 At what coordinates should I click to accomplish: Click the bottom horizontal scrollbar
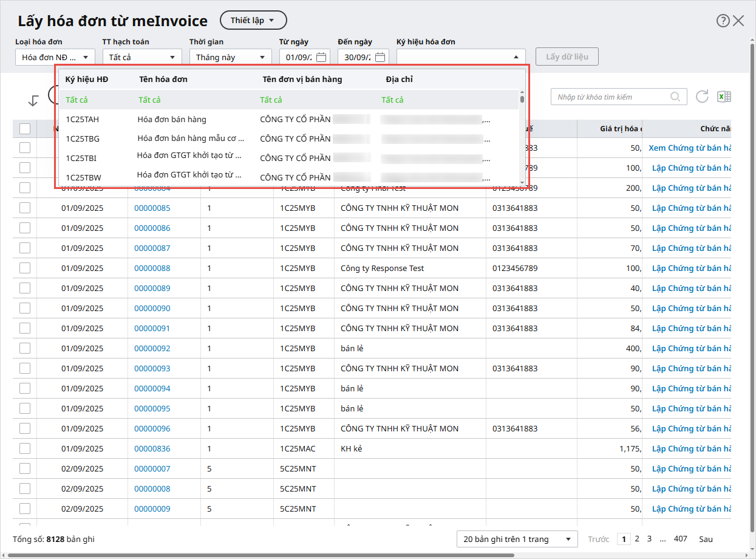click(x=261, y=555)
